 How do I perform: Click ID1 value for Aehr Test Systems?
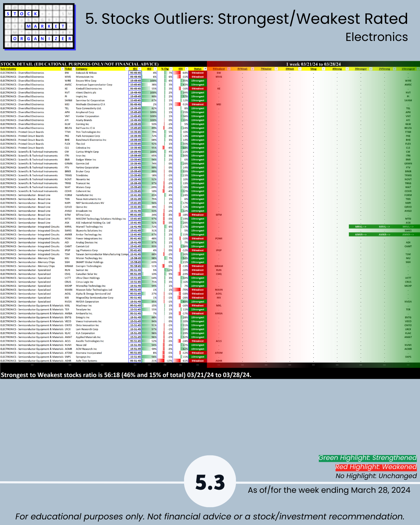[x=135, y=361]
